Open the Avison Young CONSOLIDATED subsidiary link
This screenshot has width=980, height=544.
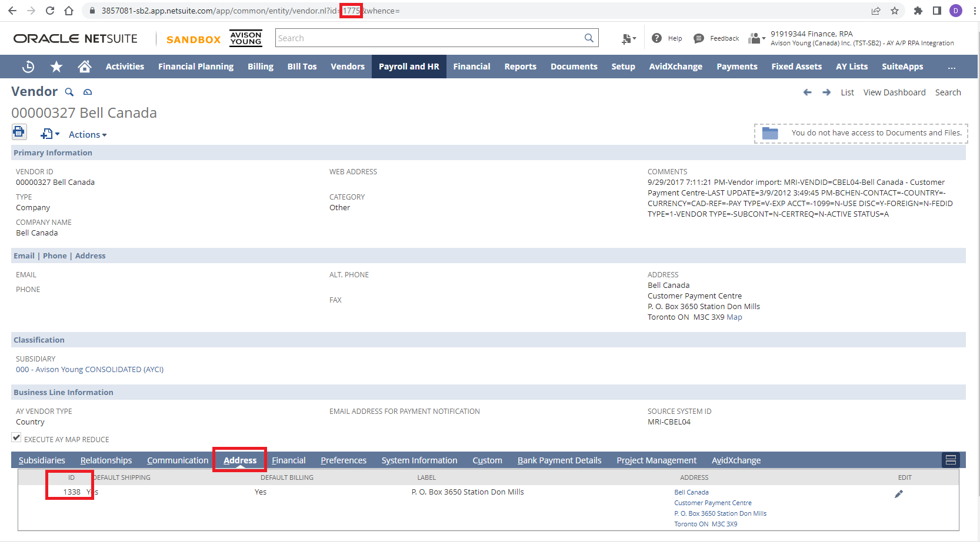coord(89,370)
